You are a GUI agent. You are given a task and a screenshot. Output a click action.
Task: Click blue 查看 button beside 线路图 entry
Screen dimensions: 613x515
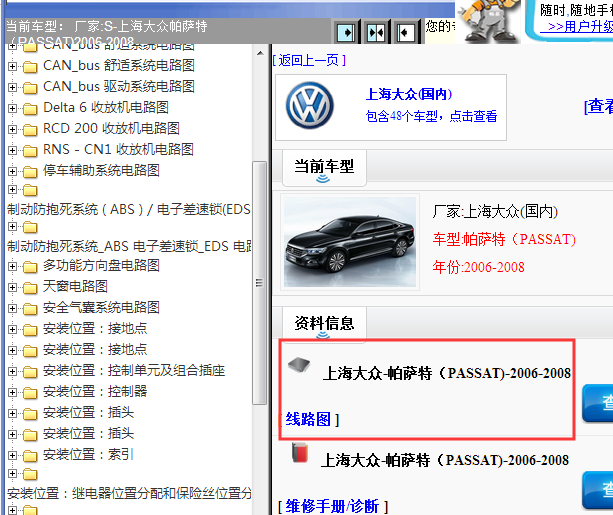pos(597,403)
